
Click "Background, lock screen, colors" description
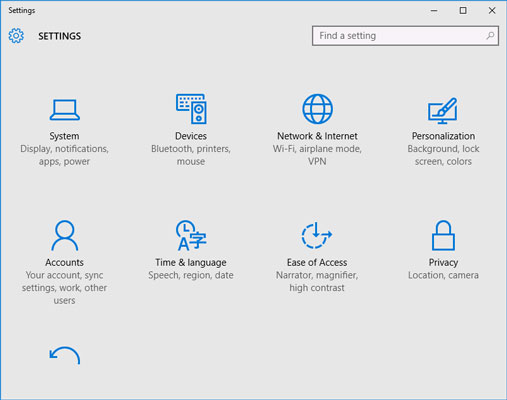click(443, 155)
